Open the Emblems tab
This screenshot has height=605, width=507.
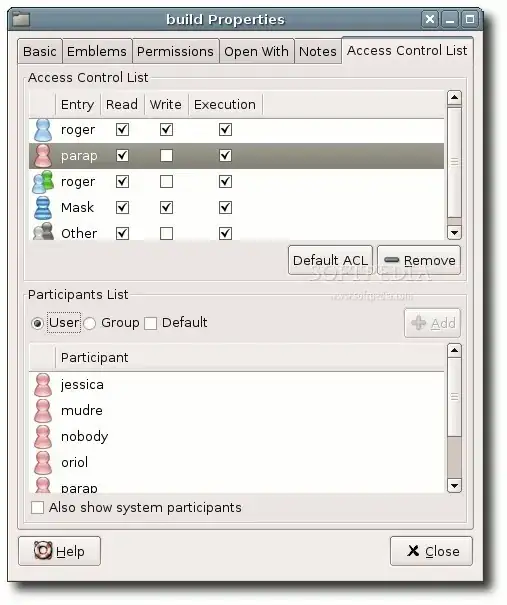97,51
